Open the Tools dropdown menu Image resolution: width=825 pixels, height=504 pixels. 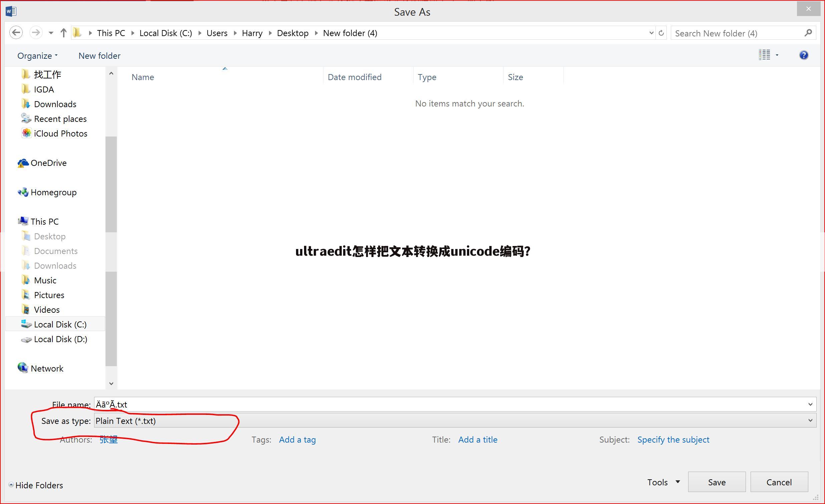663,482
